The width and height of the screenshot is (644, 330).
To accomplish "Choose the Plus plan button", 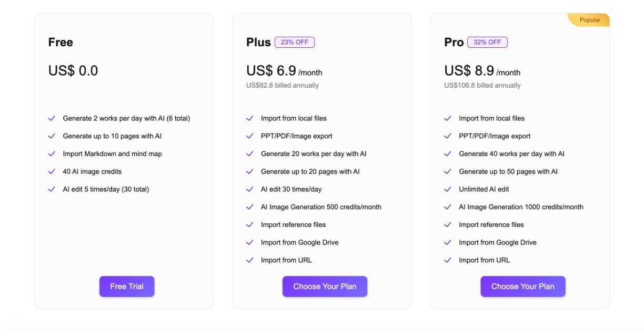I will click(325, 286).
